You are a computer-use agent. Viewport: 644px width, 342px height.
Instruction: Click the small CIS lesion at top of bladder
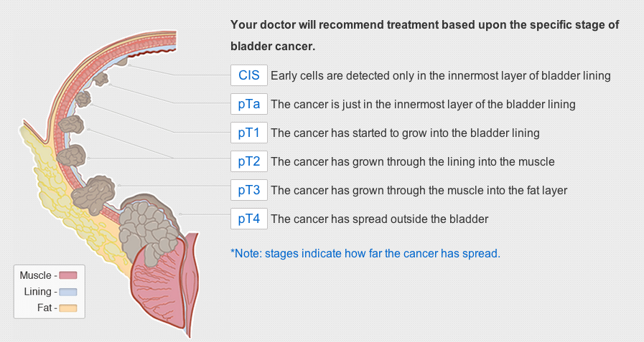(x=121, y=61)
